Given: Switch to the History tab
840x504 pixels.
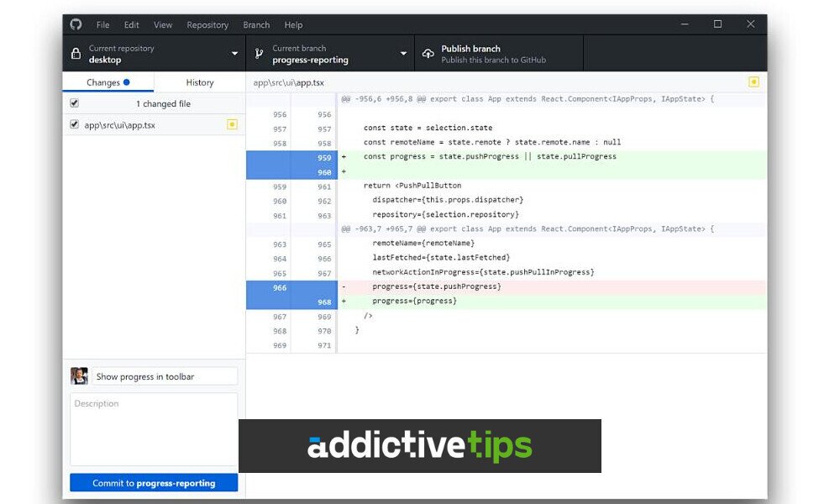Looking at the screenshot, I should 200,82.
